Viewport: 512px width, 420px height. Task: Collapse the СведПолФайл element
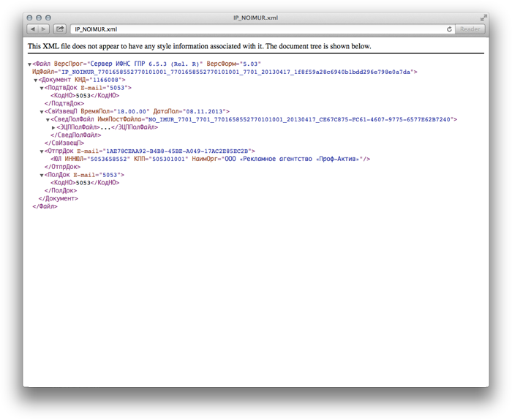pyautogui.click(x=48, y=119)
